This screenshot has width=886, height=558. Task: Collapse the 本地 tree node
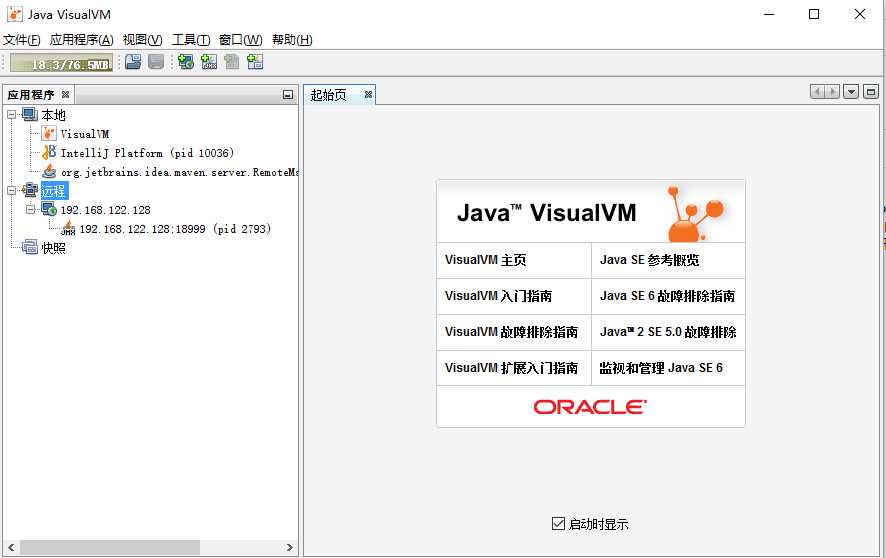pyautogui.click(x=11, y=115)
